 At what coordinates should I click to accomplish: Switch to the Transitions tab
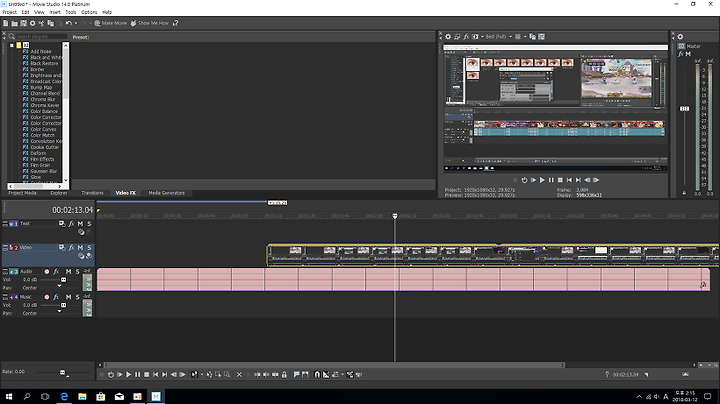pos(92,193)
